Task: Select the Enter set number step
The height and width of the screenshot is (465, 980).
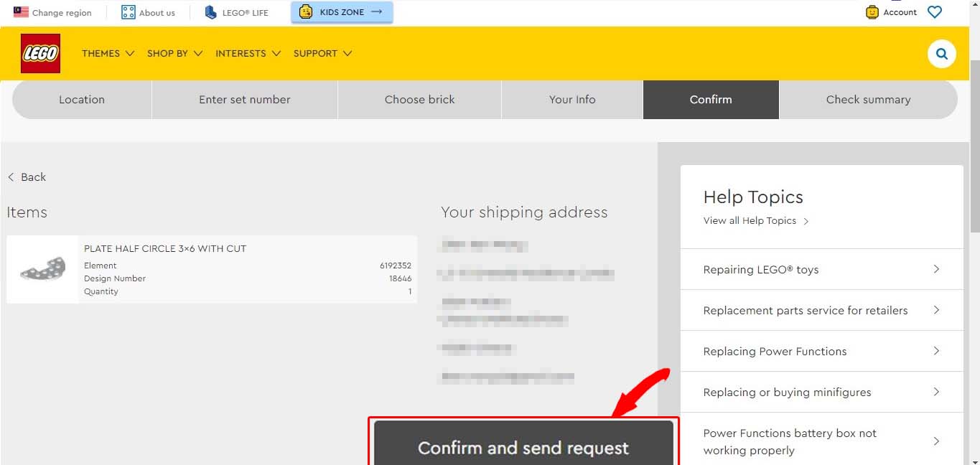Action: pyautogui.click(x=244, y=100)
